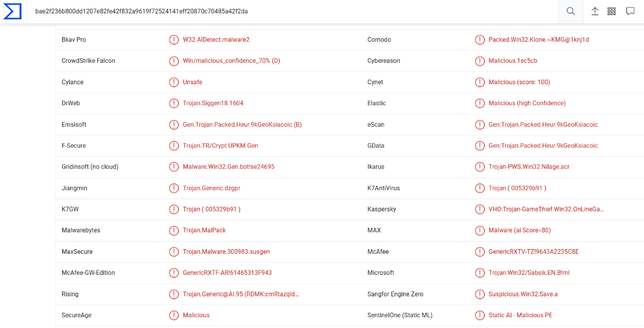Screen dimensions: 644x328
Task: Click the warning icon beside Trojan.TR/Crypt.UPKM.Gen
Action: coord(174,145)
